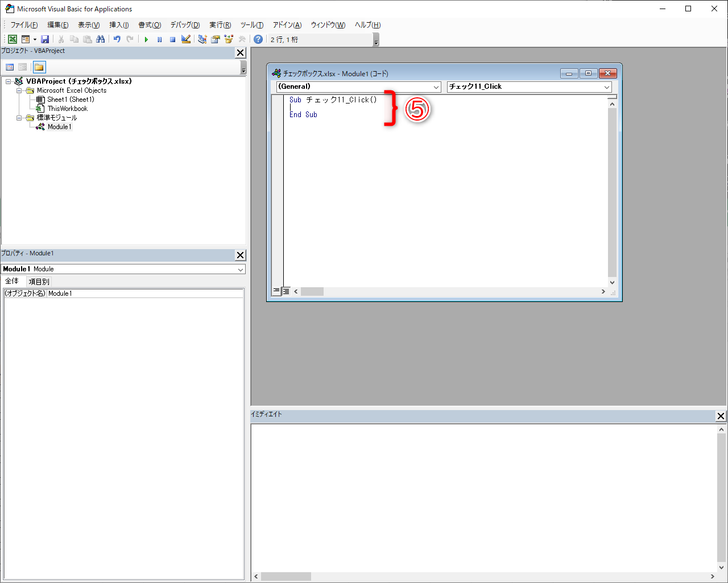Viewport: 728px width, 583px height.
Task: Open the 書式(O) menu
Action: (150, 25)
